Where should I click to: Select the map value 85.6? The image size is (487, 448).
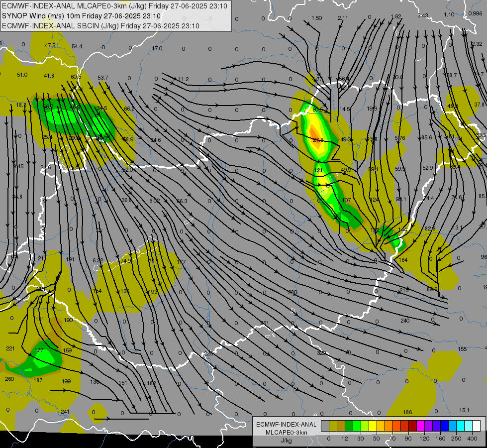tap(426, 137)
